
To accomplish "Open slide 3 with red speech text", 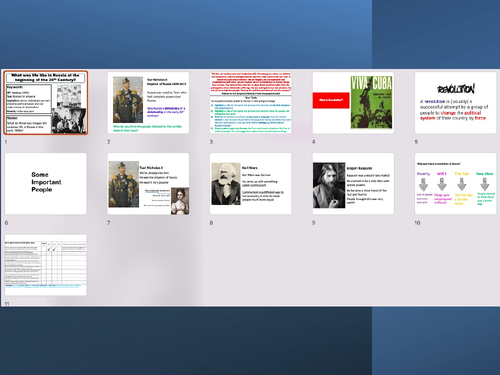I will (x=251, y=103).
